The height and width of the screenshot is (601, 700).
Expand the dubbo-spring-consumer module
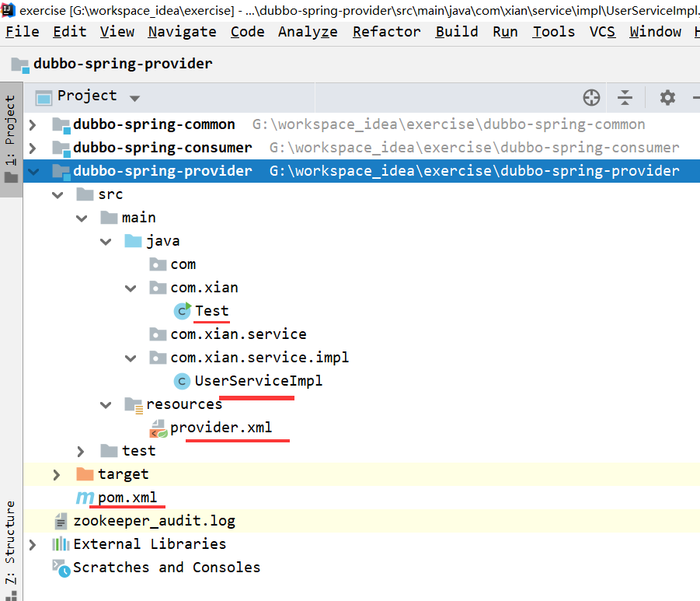point(32,148)
